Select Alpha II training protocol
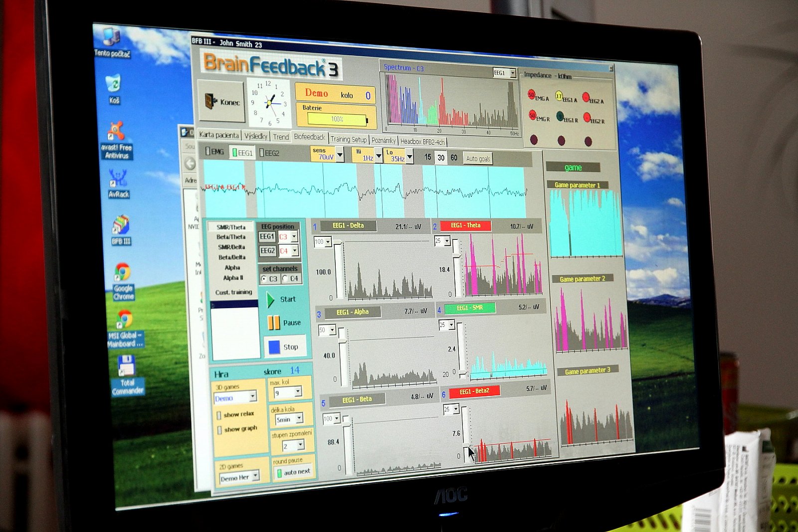 point(233,278)
